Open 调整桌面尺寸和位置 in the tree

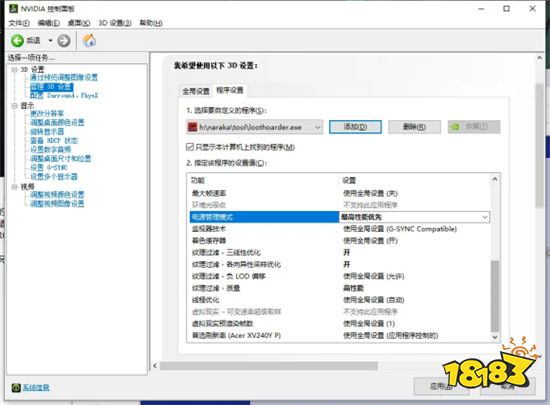60,158
